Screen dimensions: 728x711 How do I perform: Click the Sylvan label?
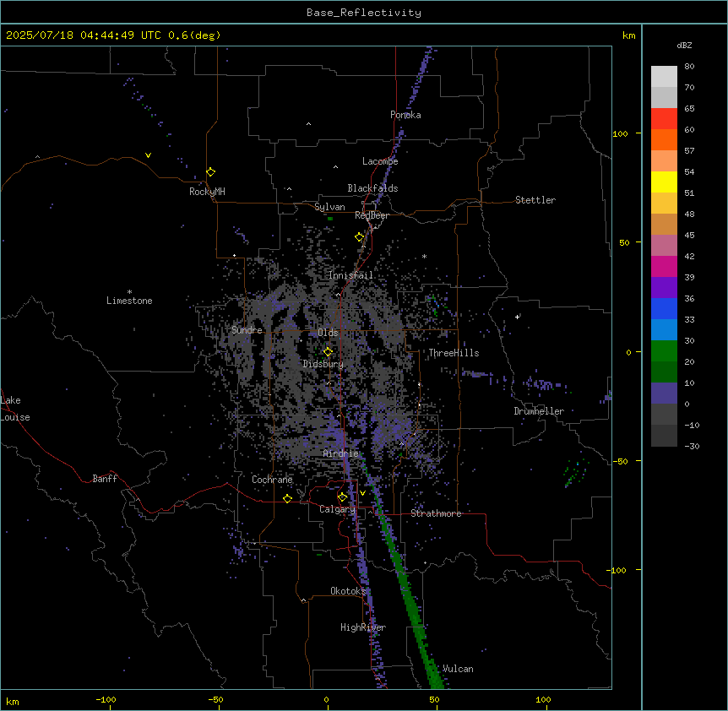tap(329, 207)
